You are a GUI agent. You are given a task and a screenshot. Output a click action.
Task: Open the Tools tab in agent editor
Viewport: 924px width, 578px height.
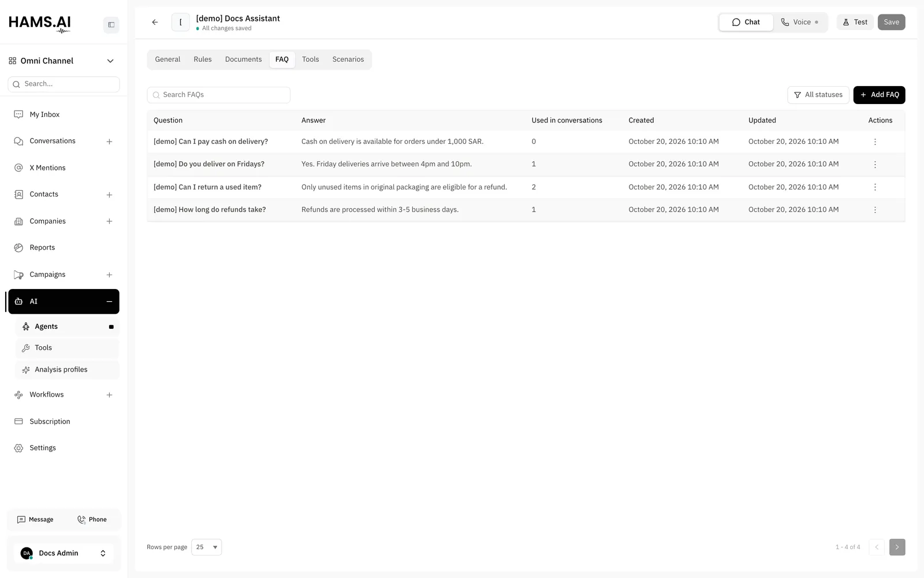pos(310,60)
